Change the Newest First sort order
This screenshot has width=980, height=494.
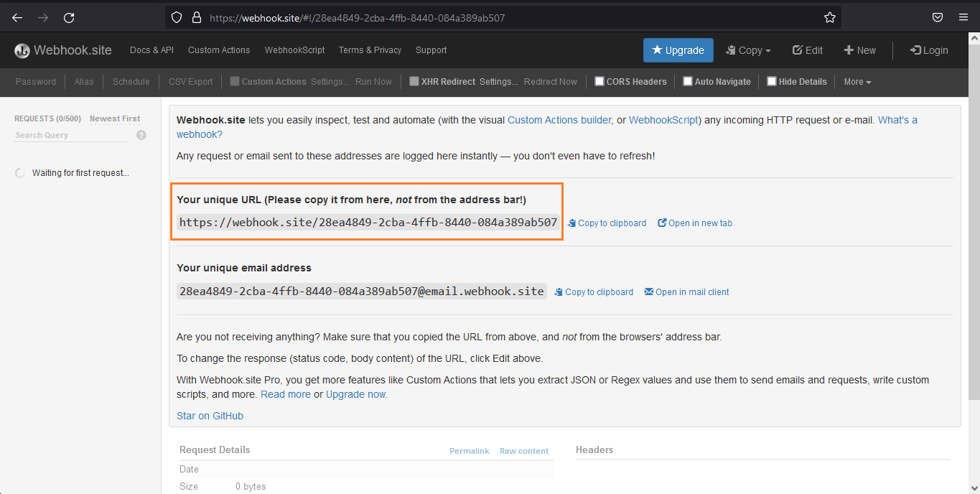(115, 119)
